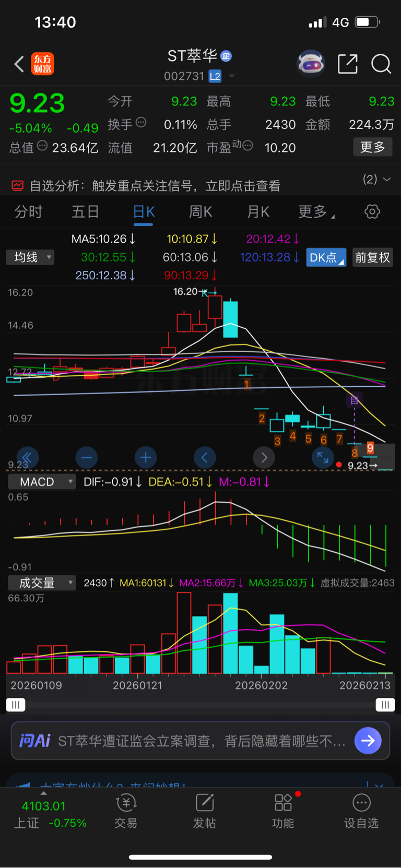Tap the 20:12.42 moving average value
Screen dimensions: 401x868
tap(273, 239)
